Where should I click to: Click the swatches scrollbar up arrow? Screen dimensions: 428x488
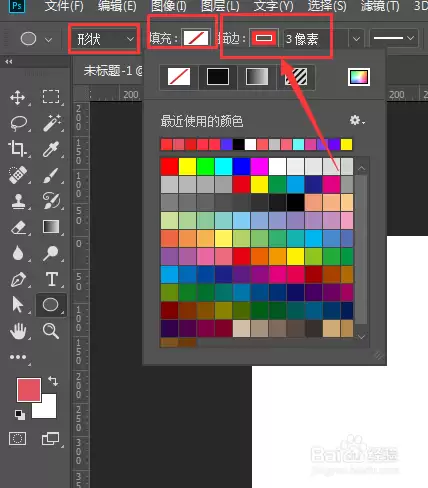361,168
